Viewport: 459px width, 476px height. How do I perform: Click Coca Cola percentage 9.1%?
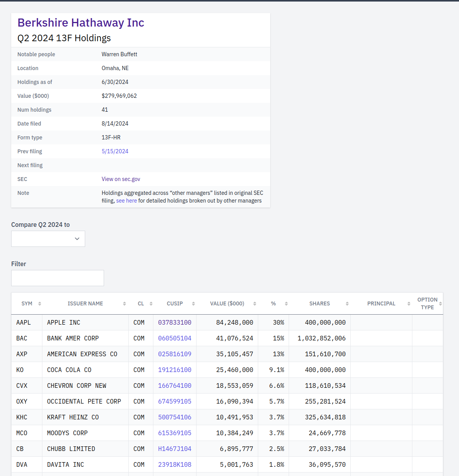[277, 370]
